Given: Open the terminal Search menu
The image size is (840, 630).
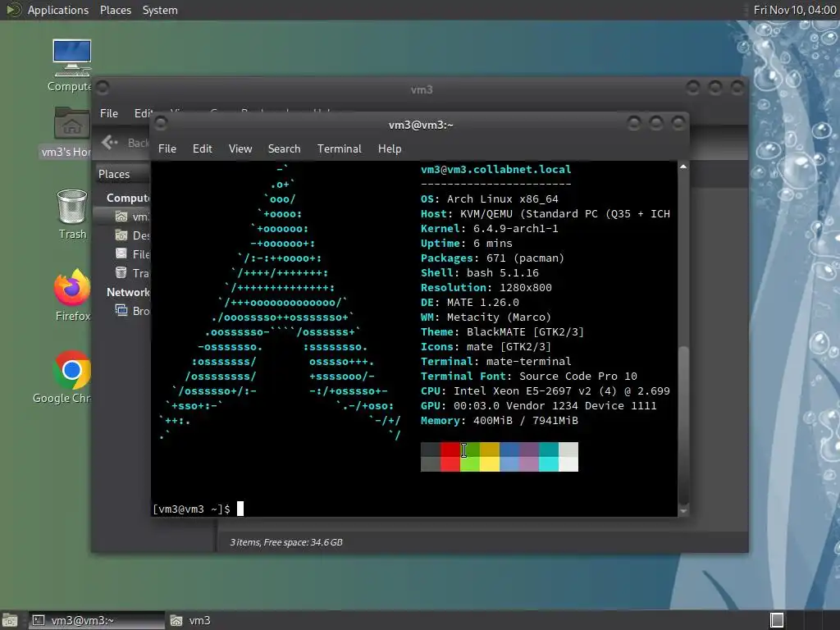Looking at the screenshot, I should (284, 148).
